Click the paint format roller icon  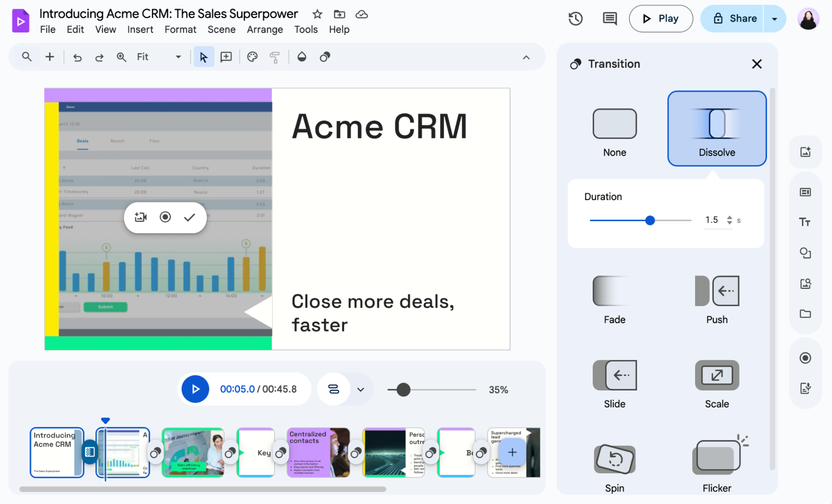[275, 57]
